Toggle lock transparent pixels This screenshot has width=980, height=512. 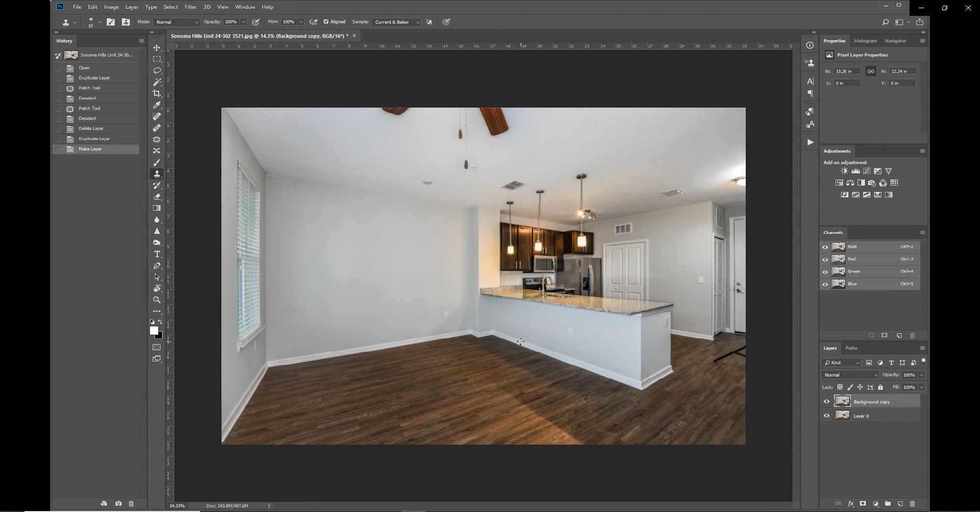coord(840,387)
